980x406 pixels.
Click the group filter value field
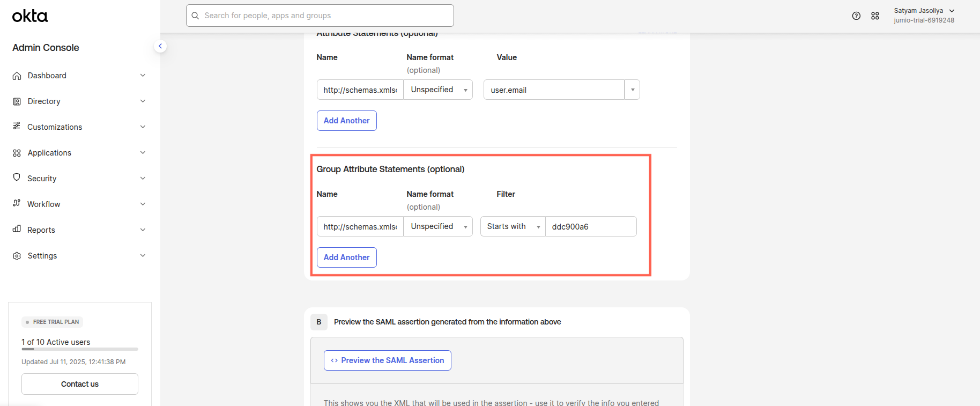pos(590,226)
